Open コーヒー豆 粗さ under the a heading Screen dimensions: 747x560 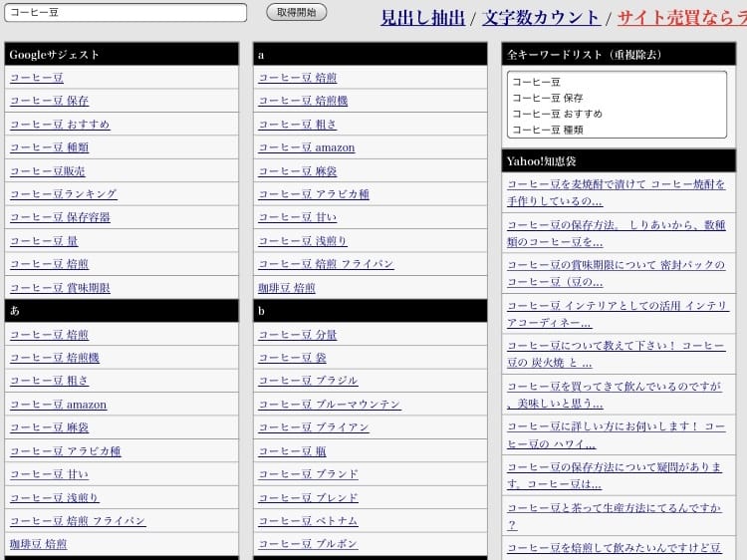click(298, 124)
